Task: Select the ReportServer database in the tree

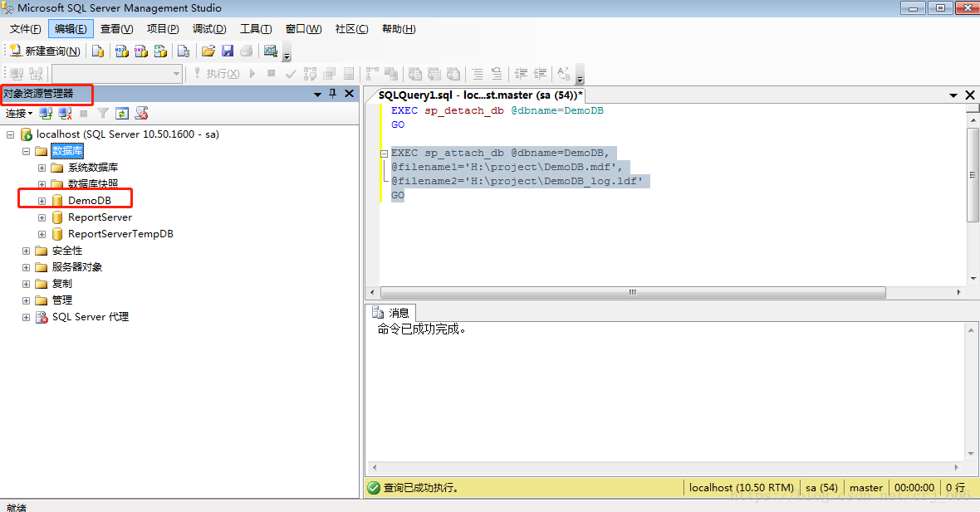Action: point(100,217)
